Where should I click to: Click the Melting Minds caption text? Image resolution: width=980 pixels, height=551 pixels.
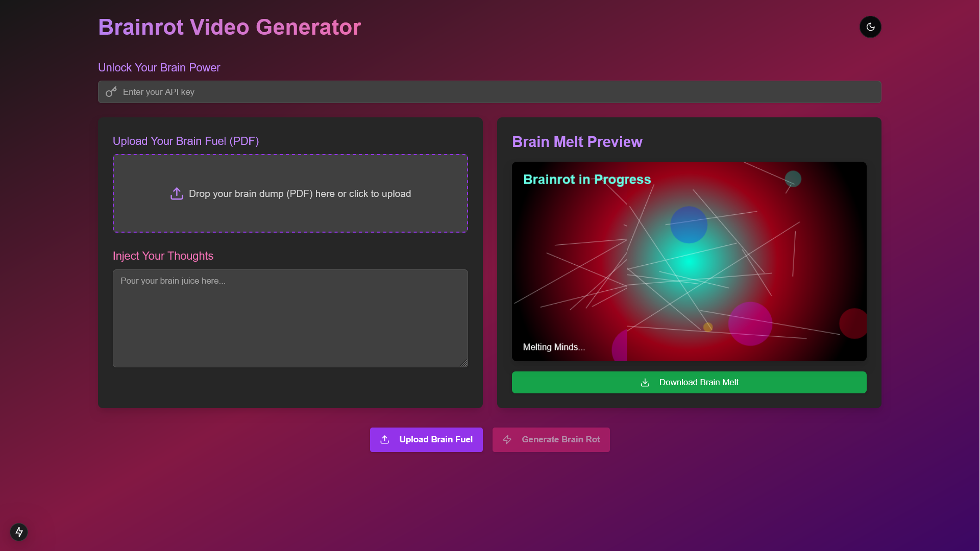554,347
